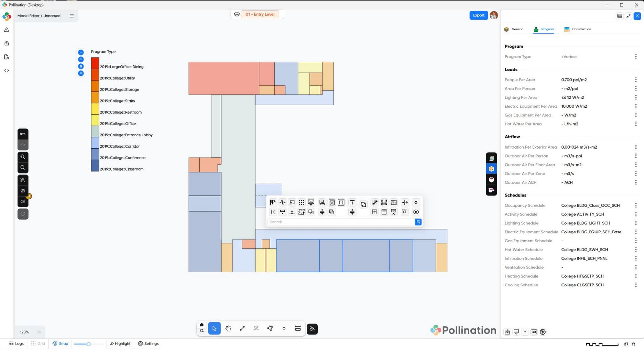
Task: Click the crossed-out eye hide button
Action: click(x=23, y=191)
